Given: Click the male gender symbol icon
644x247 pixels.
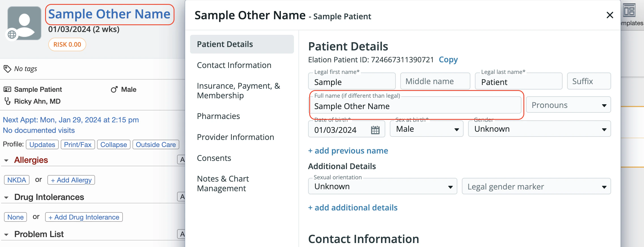Looking at the screenshot, I should [114, 90].
